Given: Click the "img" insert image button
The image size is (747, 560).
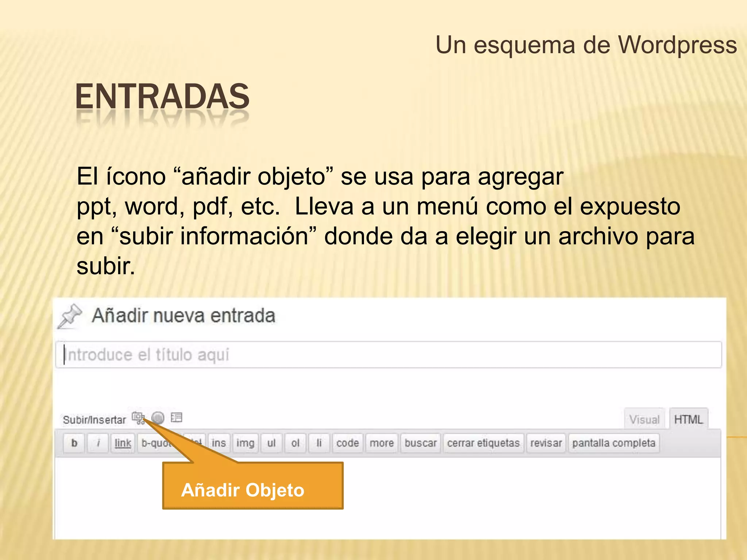Looking at the screenshot, I should tap(245, 443).
